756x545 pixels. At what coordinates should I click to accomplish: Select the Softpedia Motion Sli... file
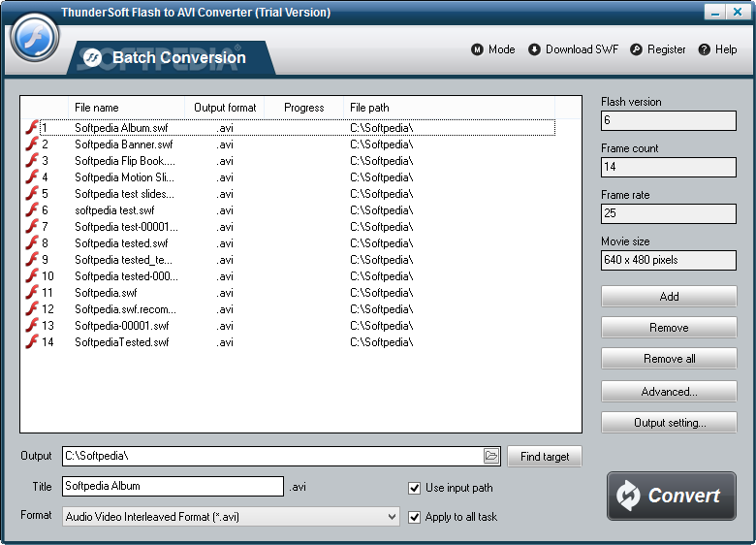point(124,177)
